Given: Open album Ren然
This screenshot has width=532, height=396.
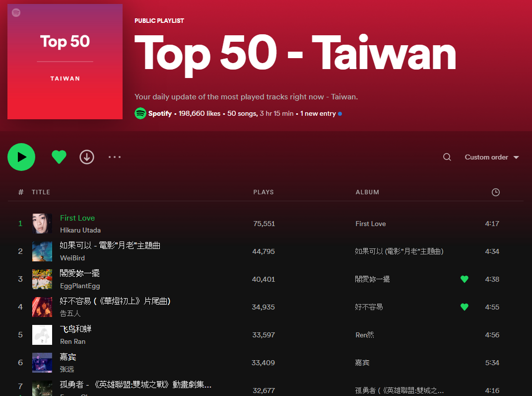Looking at the screenshot, I should pyautogui.click(x=365, y=335).
